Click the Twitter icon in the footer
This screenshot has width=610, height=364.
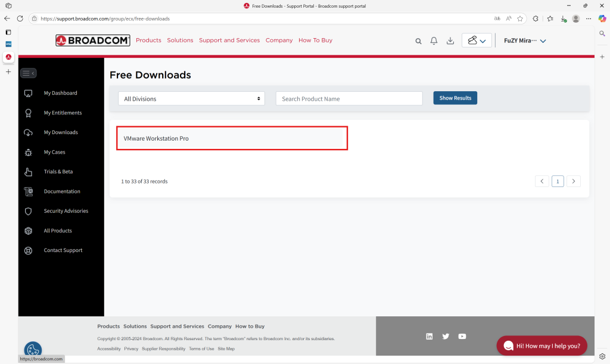(446, 337)
